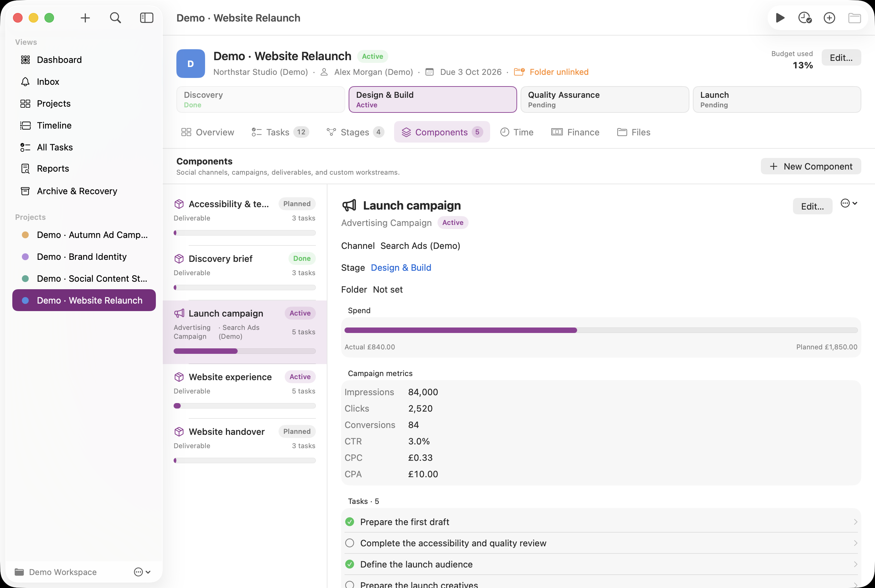875x588 pixels.
Task: Open the project folder icon in the top bar
Action: [854, 18]
